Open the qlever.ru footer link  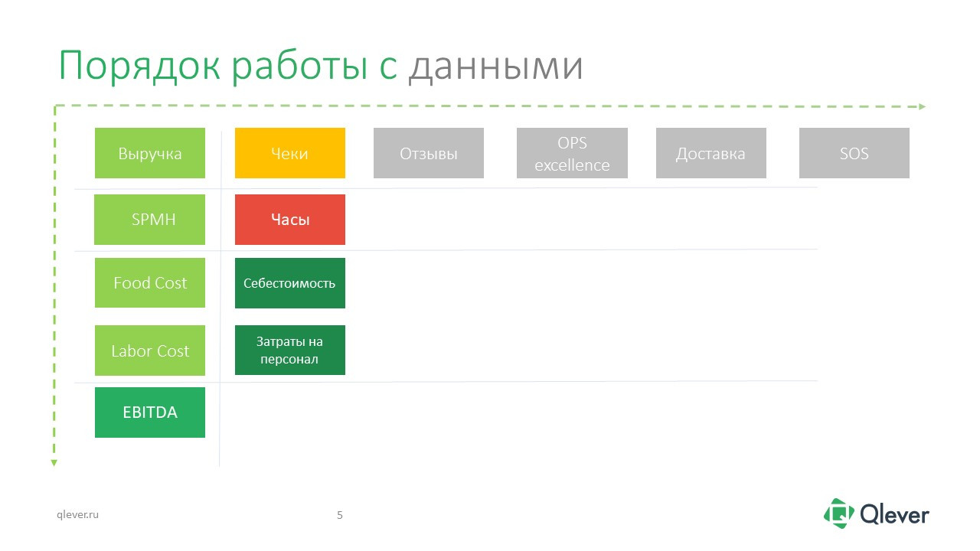[78, 515]
